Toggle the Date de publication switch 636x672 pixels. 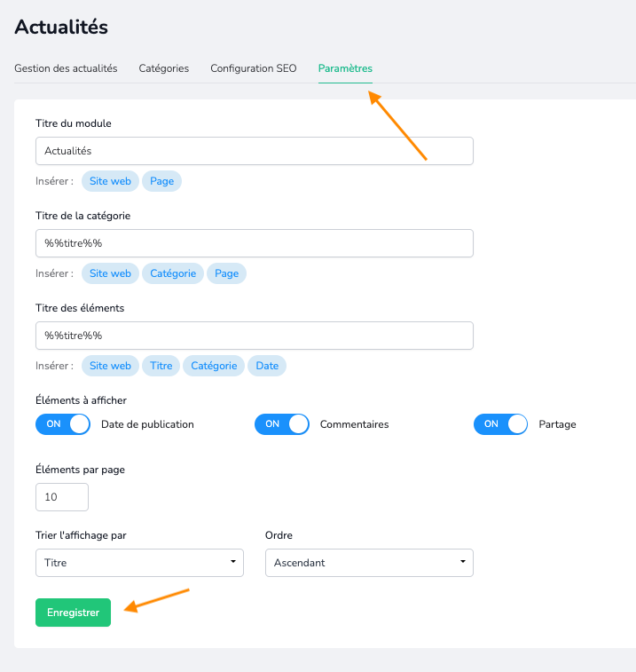click(62, 424)
